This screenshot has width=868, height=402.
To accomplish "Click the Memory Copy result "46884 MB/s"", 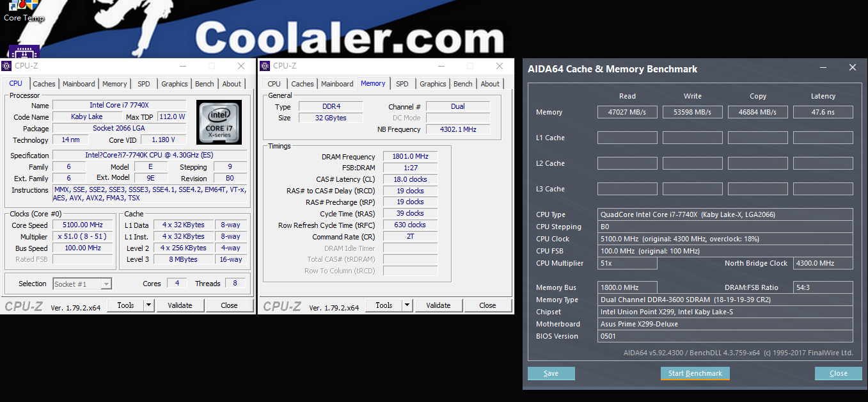I will 758,112.
